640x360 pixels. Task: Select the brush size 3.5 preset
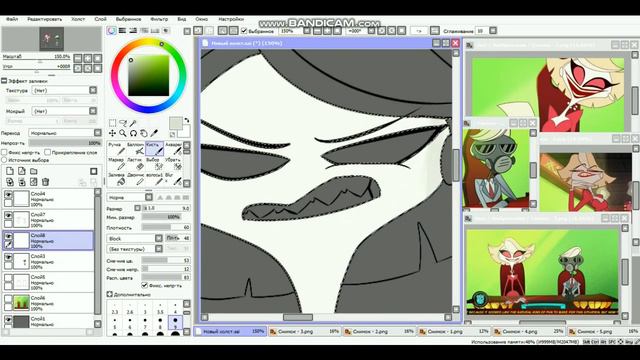[x=160, y=308]
